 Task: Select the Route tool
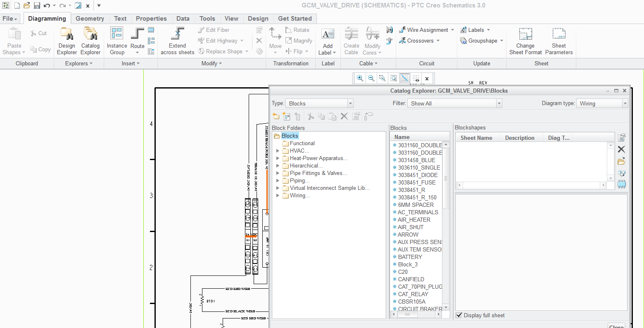(138, 41)
